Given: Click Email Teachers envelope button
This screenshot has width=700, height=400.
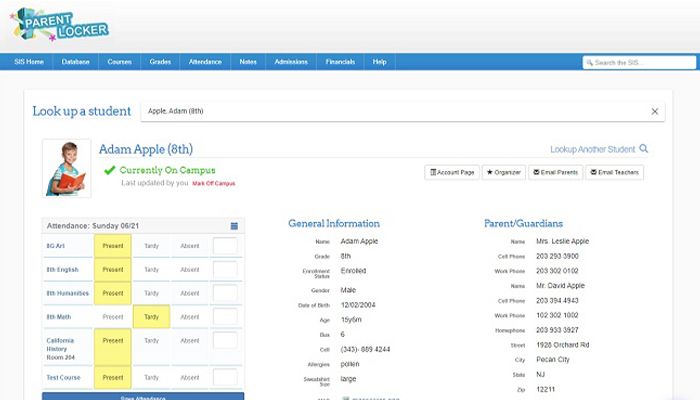Looking at the screenshot, I should click(x=614, y=172).
